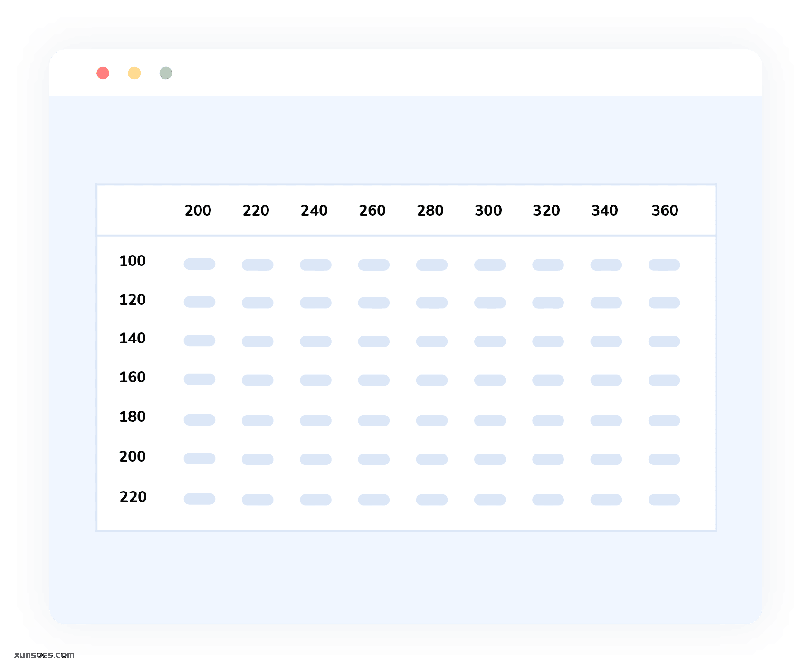Click cell at row 100, column 200
This screenshot has height=672, width=811.
(x=200, y=264)
